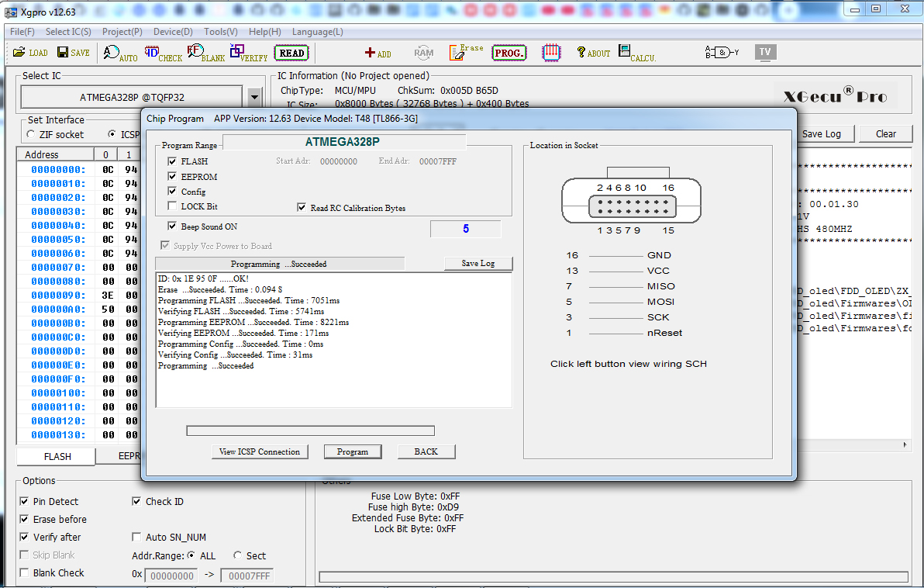
Task: Toggle the Check ID option
Action: coord(136,501)
